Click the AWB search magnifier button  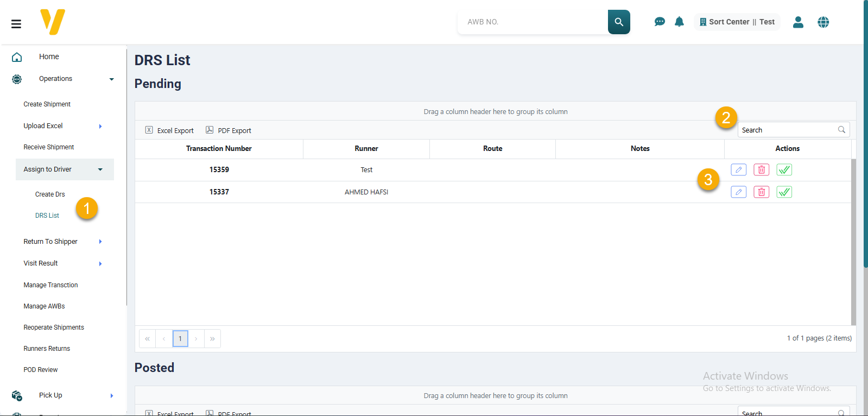coord(619,22)
